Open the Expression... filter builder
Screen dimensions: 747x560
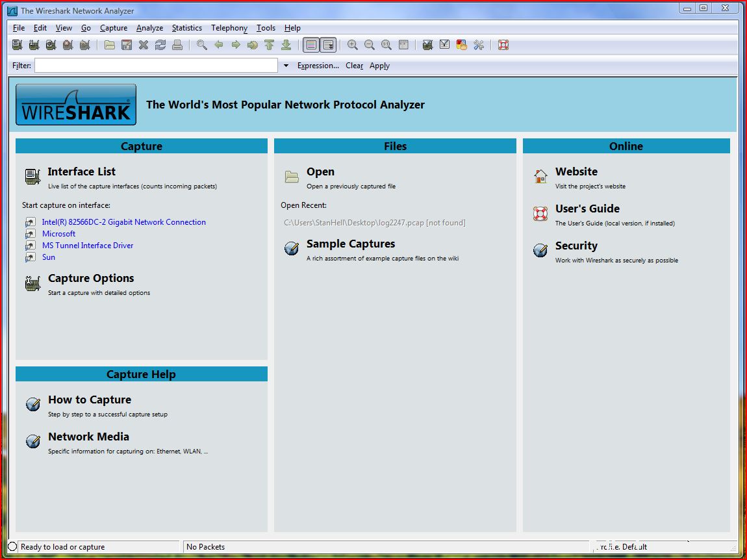[x=318, y=66]
